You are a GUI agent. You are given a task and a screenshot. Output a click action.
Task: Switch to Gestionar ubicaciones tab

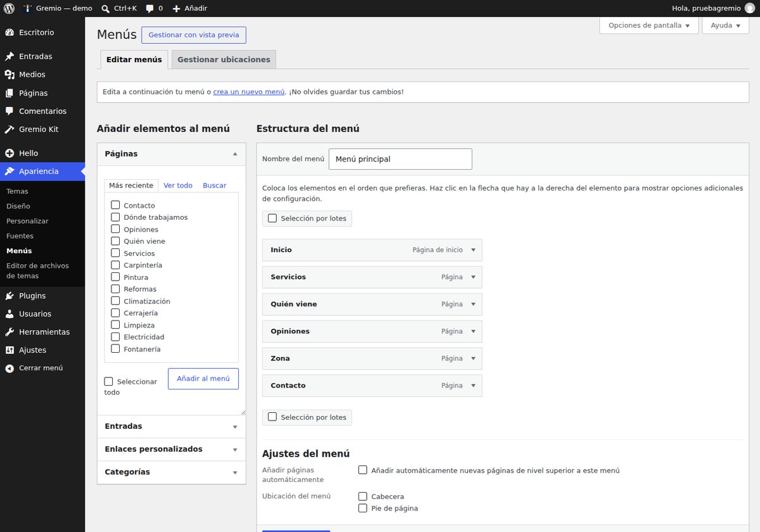224,60
